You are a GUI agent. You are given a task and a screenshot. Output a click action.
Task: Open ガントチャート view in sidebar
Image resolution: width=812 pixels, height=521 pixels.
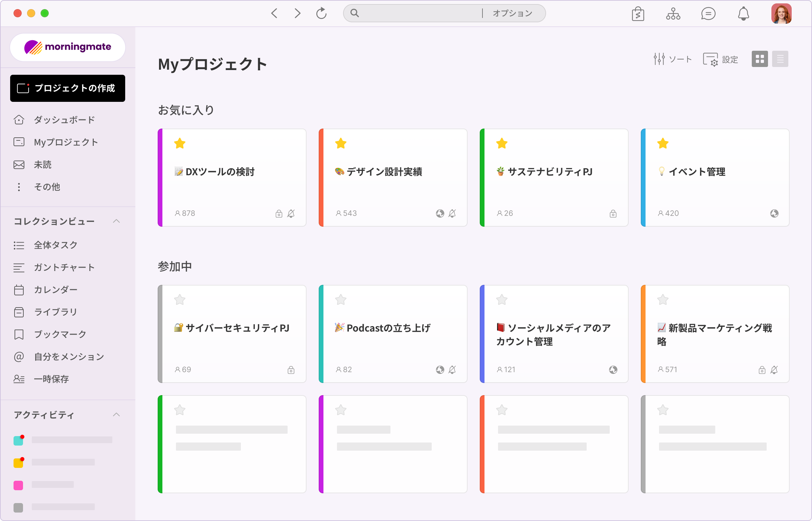pyautogui.click(x=64, y=267)
